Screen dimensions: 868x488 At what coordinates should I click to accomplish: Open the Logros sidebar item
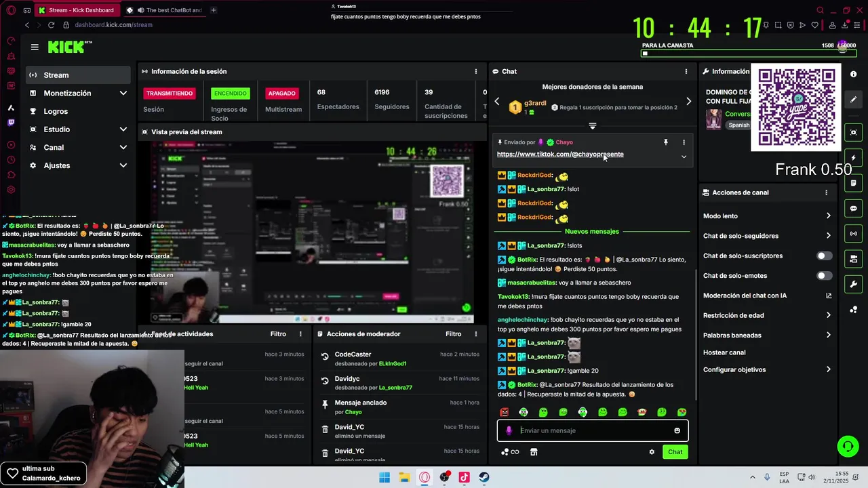(x=78, y=111)
